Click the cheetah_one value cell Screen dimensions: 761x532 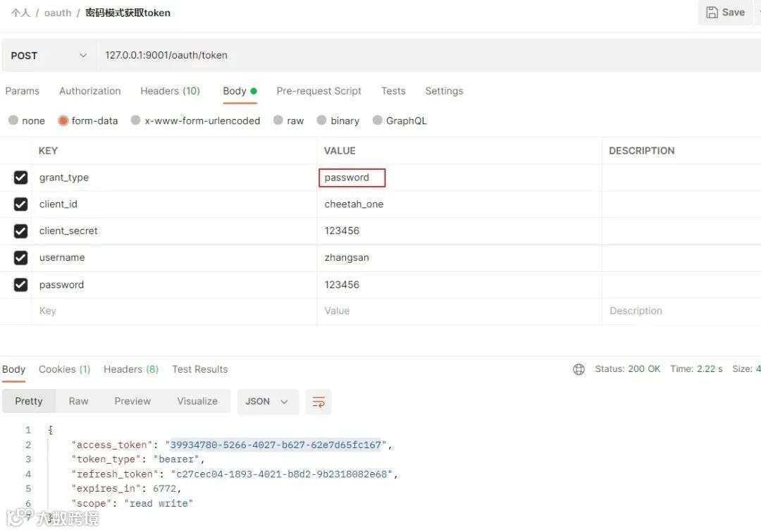459,204
